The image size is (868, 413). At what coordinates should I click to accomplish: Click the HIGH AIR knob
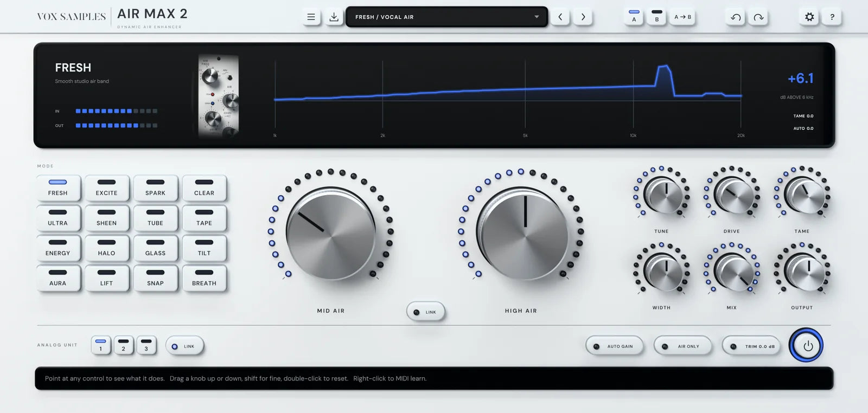(x=521, y=234)
